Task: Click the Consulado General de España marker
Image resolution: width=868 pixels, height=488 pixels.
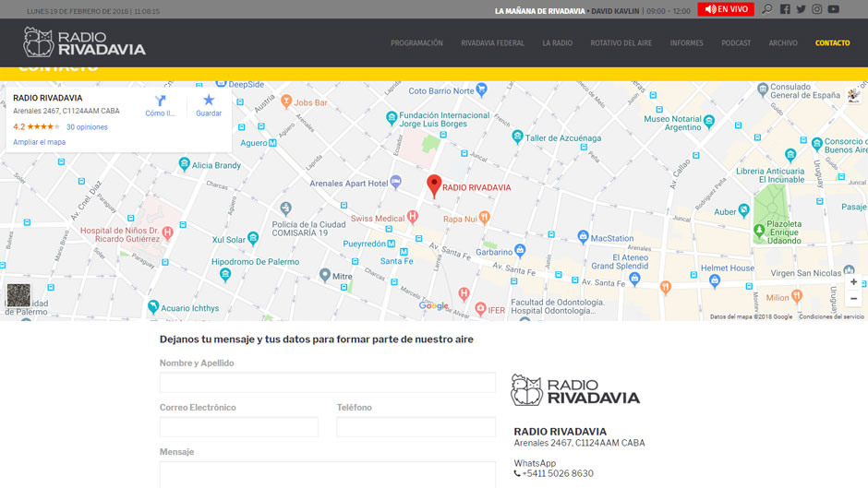Action: click(763, 89)
